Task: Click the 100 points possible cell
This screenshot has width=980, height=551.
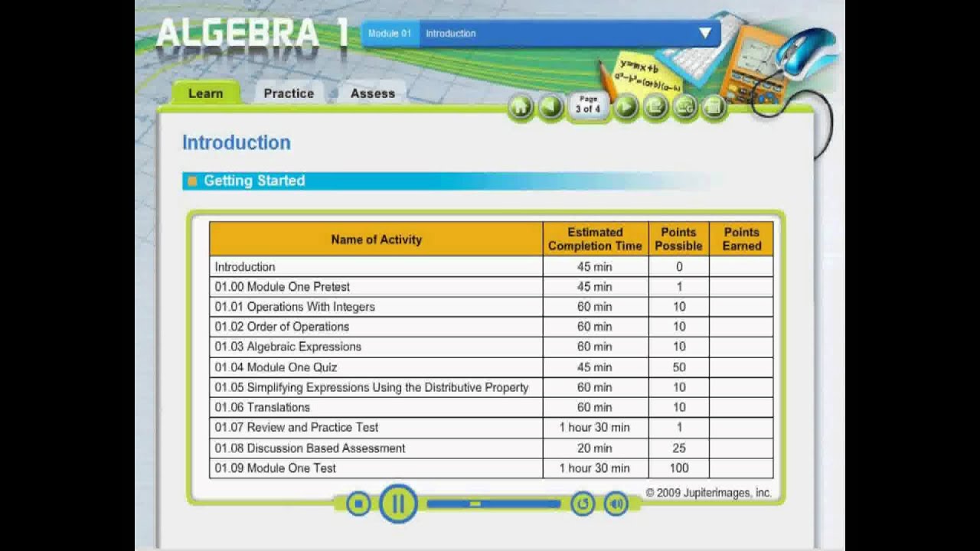Action: [x=678, y=468]
